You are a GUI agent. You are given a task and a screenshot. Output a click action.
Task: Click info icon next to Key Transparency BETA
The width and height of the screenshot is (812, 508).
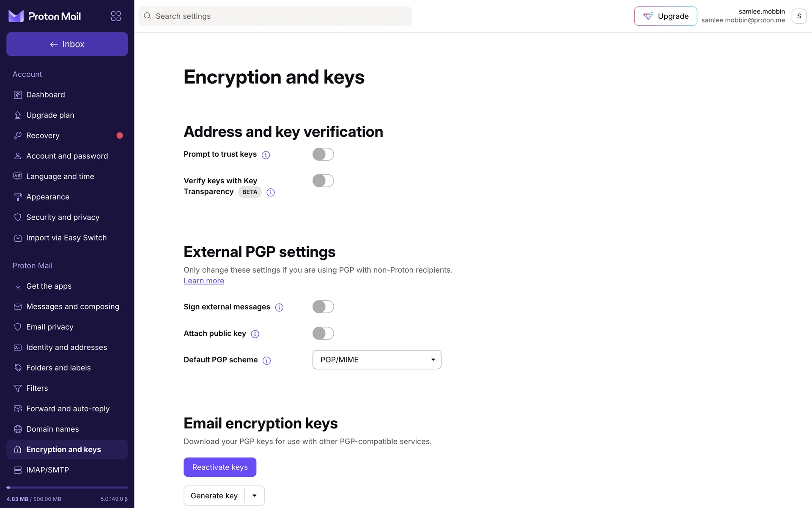[x=271, y=193]
